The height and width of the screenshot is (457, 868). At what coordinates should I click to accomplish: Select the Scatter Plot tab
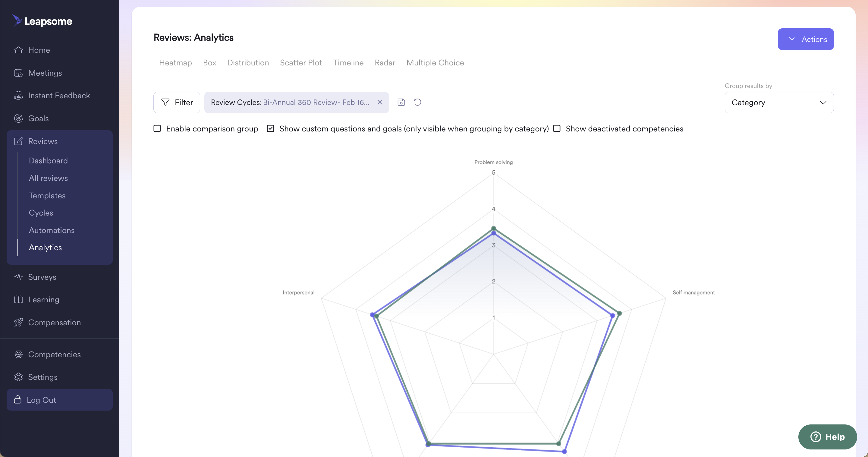(x=301, y=63)
